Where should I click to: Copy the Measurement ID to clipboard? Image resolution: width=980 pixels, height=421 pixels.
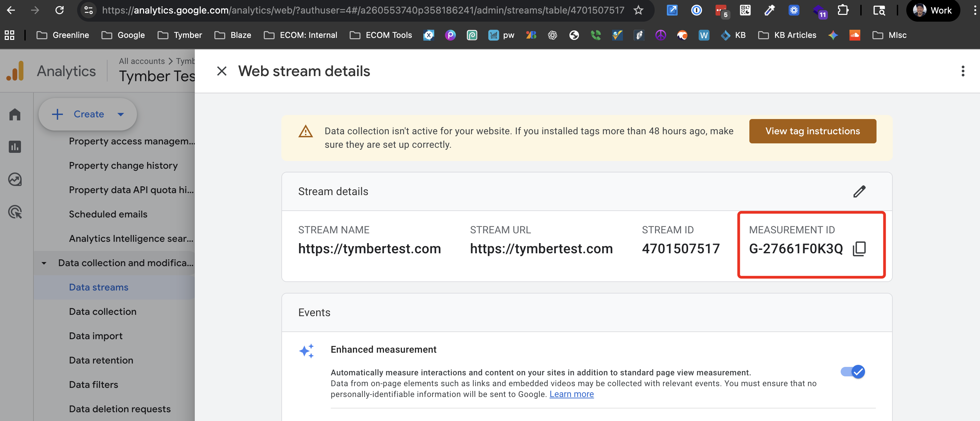(859, 249)
